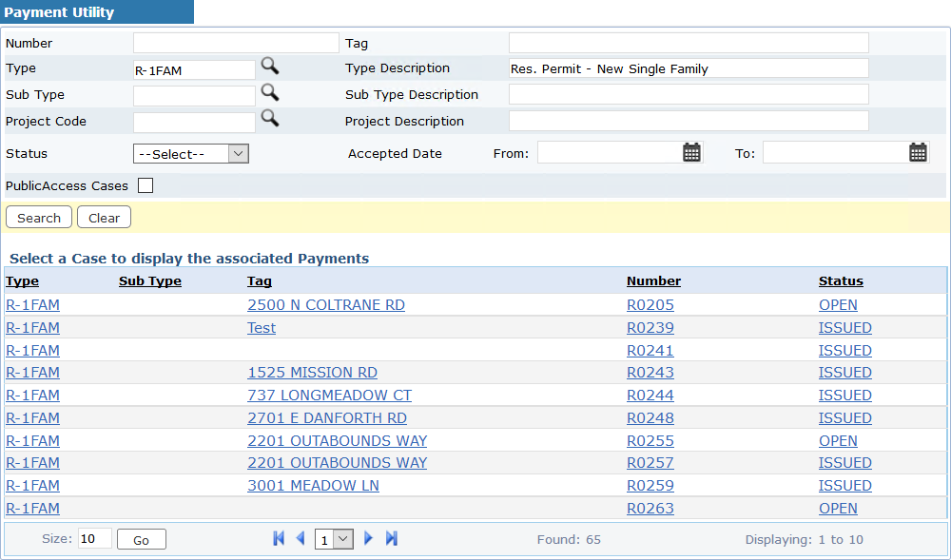Open the Sub Type lookup magnifier
This screenshot has width=951, height=560.
[x=270, y=92]
